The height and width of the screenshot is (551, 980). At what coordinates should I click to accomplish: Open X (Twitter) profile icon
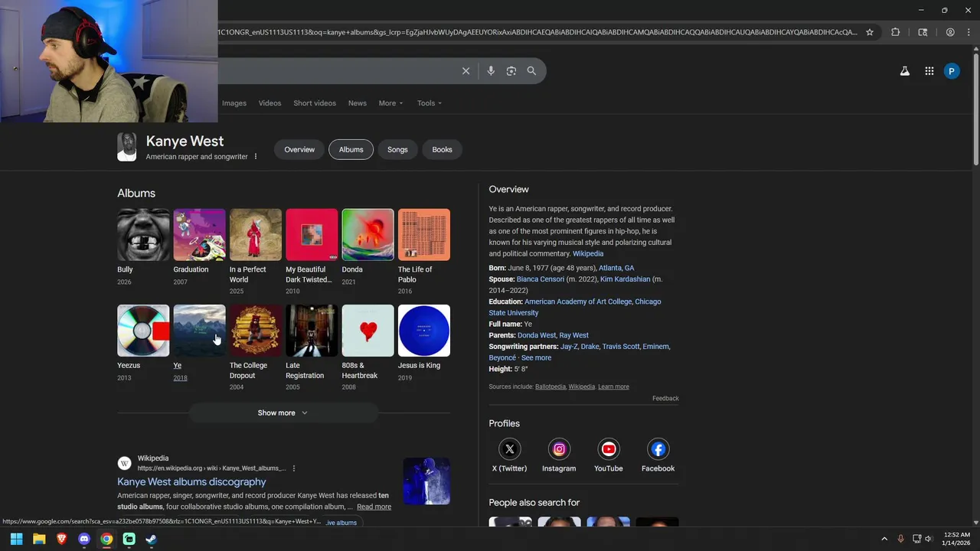[x=510, y=449]
